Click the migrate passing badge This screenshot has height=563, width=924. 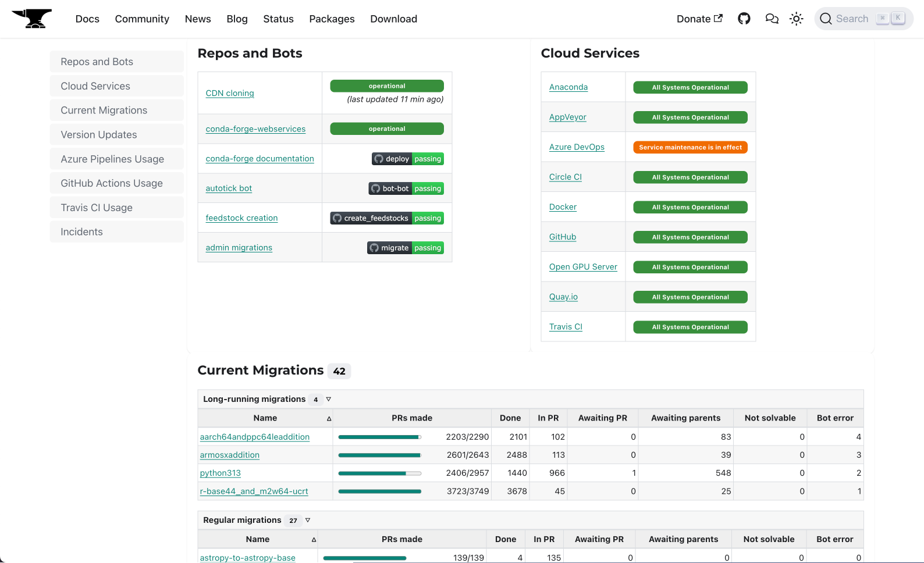(406, 248)
